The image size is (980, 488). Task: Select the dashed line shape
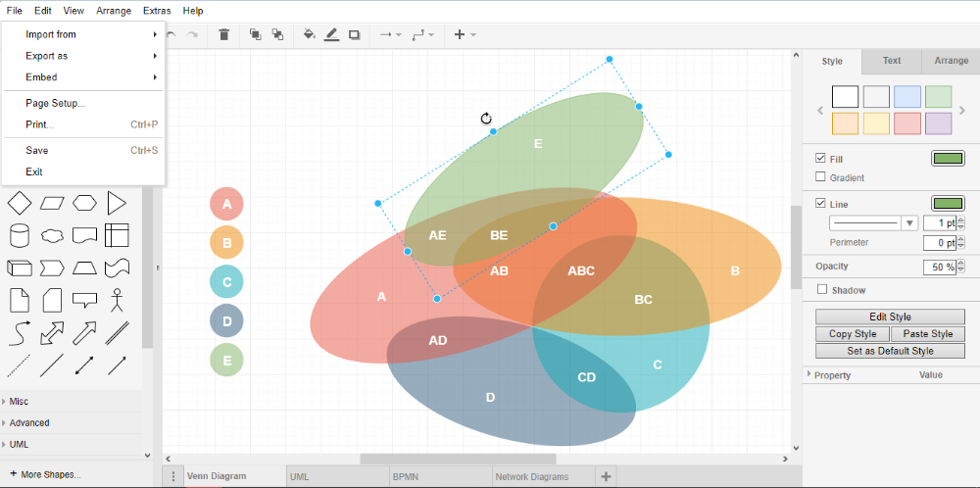click(x=19, y=366)
